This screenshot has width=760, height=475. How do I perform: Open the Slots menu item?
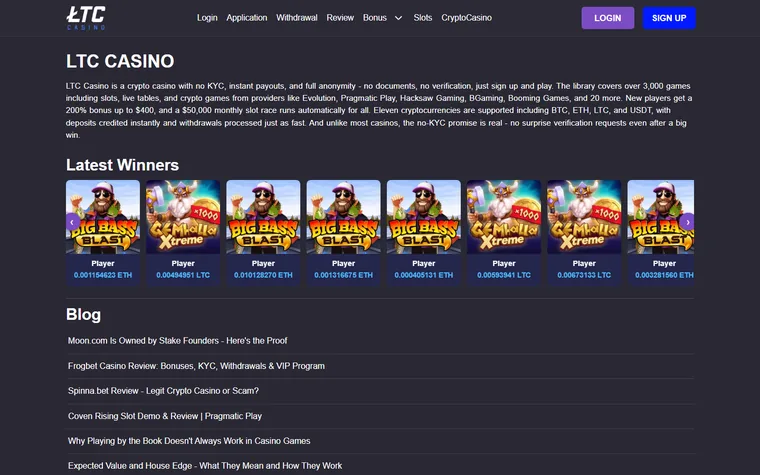(x=423, y=18)
